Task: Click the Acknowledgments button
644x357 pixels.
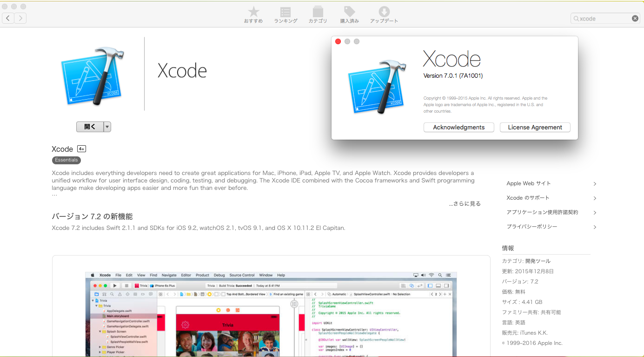Action: pyautogui.click(x=458, y=127)
